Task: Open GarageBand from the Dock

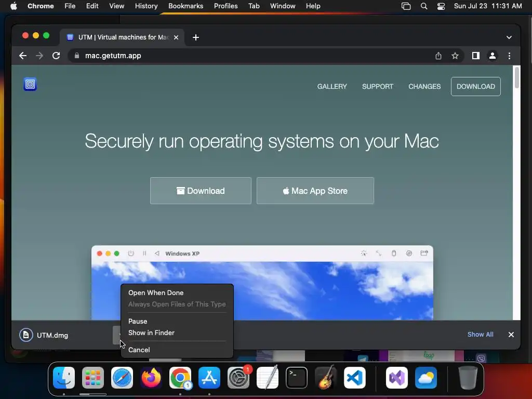Action: coord(326,378)
